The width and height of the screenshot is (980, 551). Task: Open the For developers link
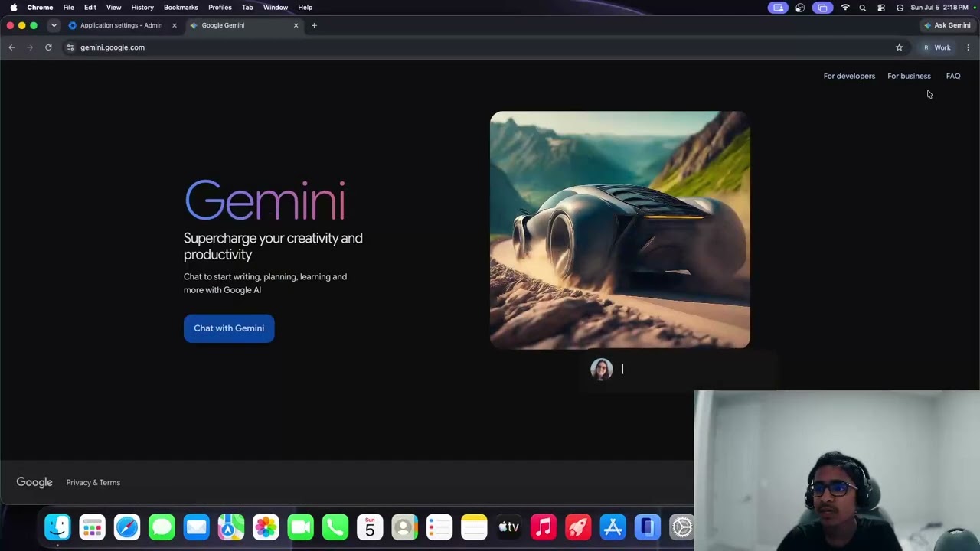[849, 76]
